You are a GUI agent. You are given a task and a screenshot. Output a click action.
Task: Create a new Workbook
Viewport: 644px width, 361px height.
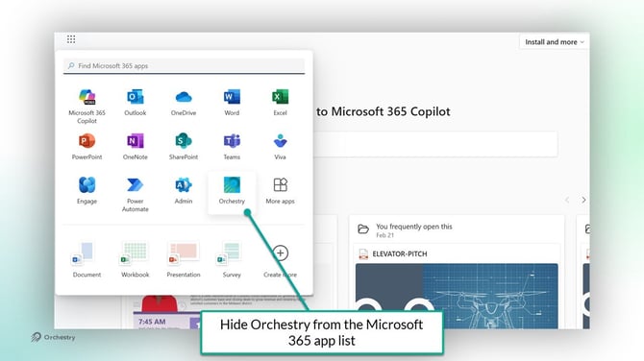[136, 260]
